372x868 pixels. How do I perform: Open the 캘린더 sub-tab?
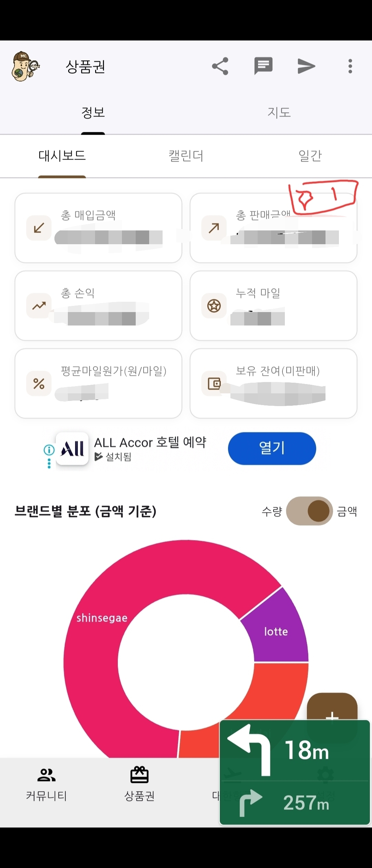tap(186, 156)
